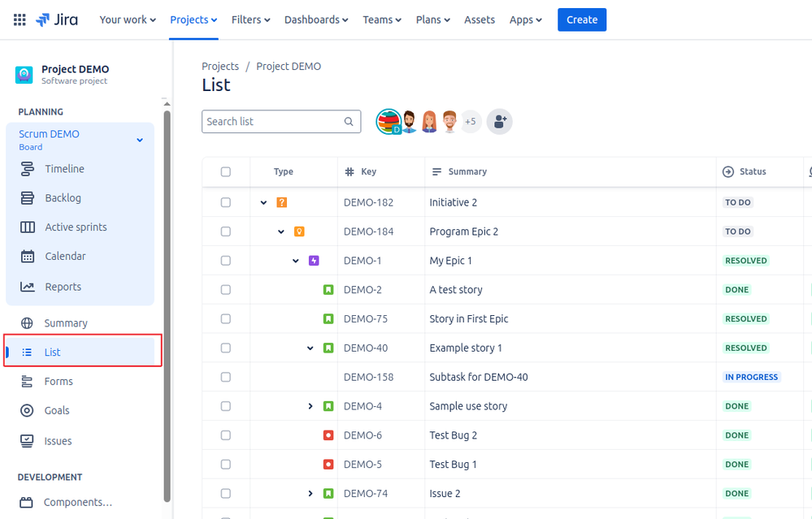Expand the Sample use story row
The width and height of the screenshot is (812, 519).
pos(310,406)
